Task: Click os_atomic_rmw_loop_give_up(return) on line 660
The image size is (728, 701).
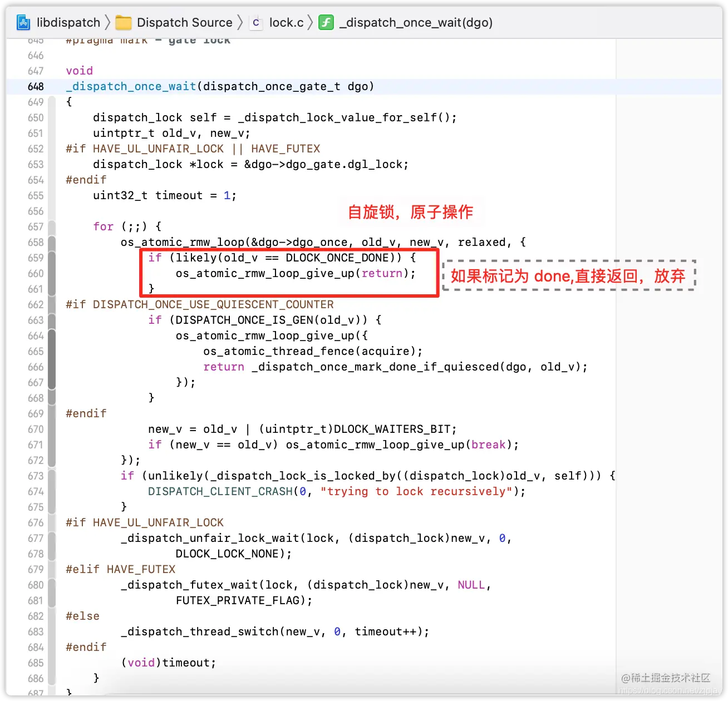Action: pos(292,273)
